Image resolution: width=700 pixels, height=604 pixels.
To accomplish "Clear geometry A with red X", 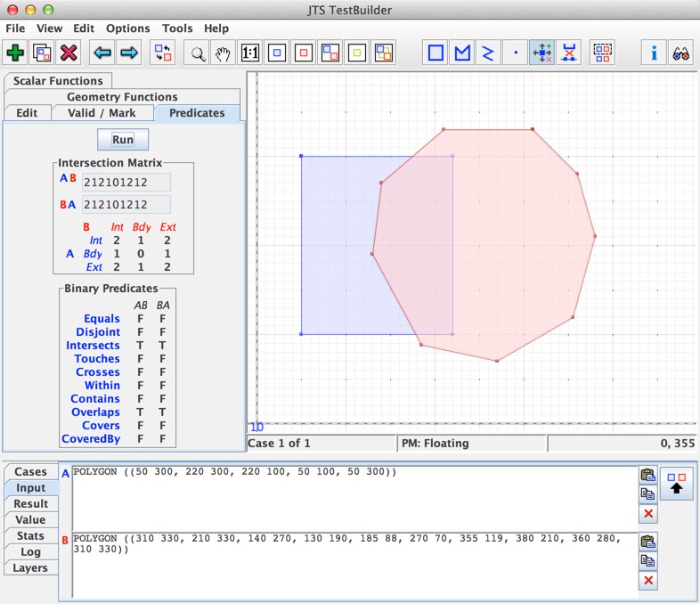I will 648,513.
